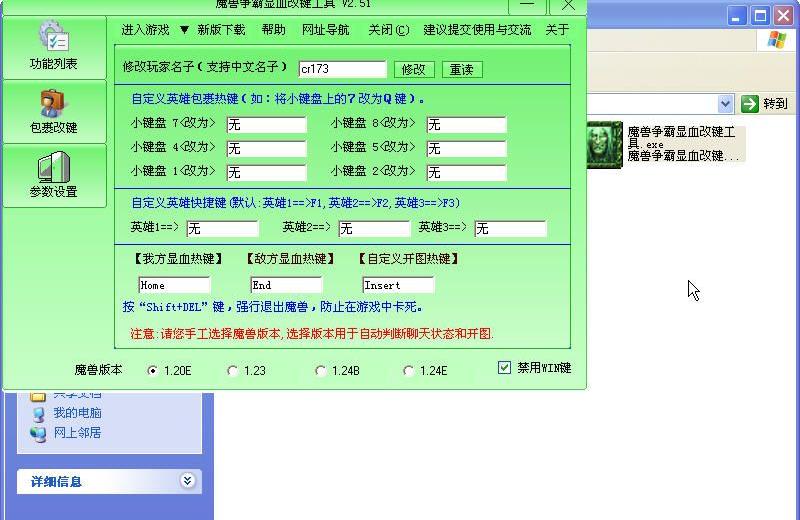Choose the 1.24E version radio button
The image size is (800, 520).
click(408, 371)
